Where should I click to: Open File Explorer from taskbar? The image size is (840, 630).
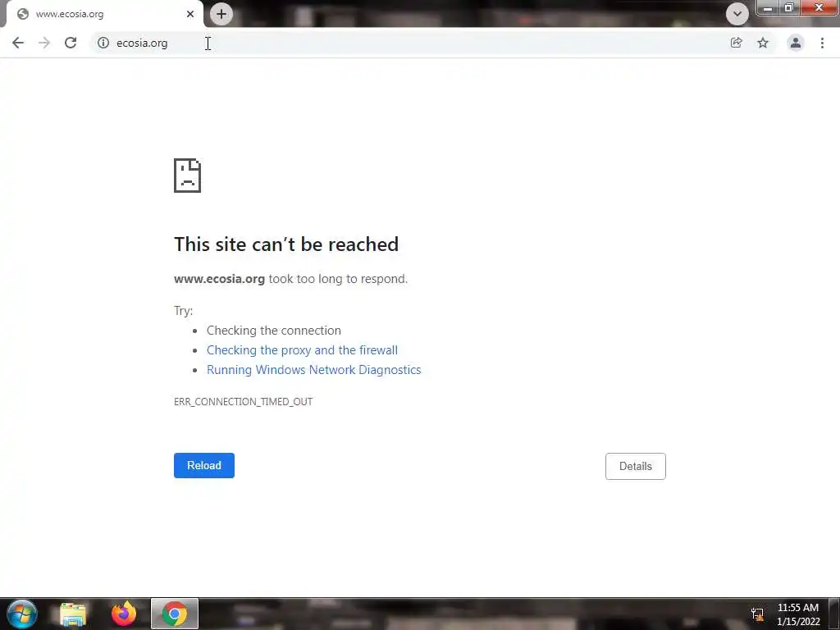(73, 614)
